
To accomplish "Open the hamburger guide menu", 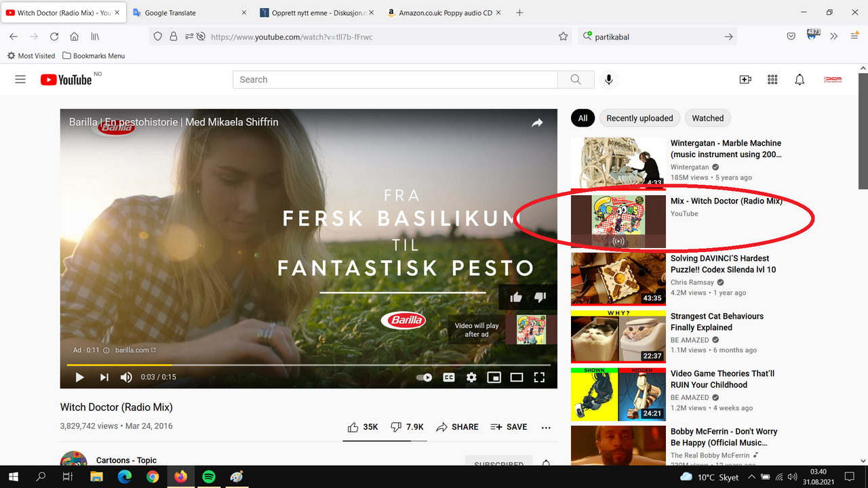I will [20, 79].
